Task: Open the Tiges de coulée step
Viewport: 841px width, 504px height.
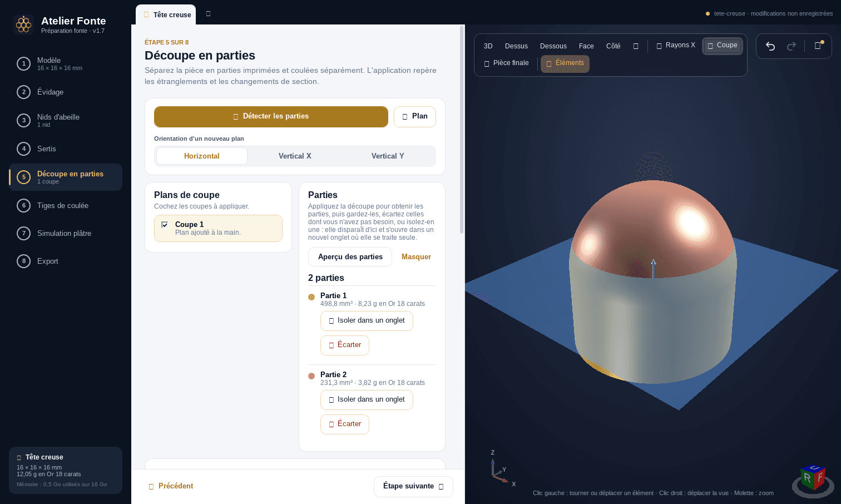Action: click(x=66, y=205)
